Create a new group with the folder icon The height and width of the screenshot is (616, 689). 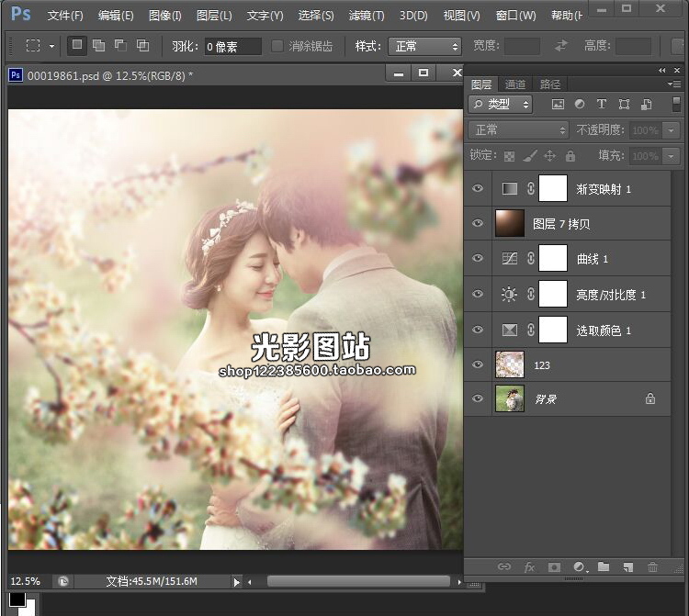(604, 567)
